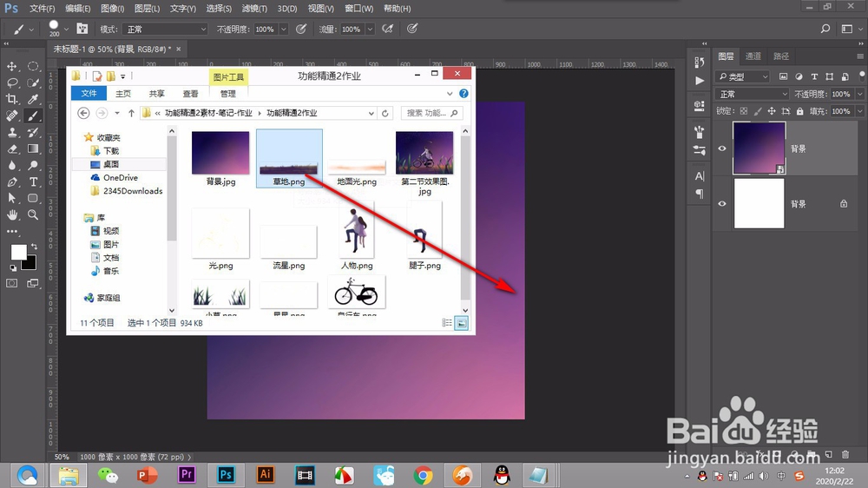Screen dimensions: 868x488
Task: Select the Clone Stamp tool
Action: 11,132
